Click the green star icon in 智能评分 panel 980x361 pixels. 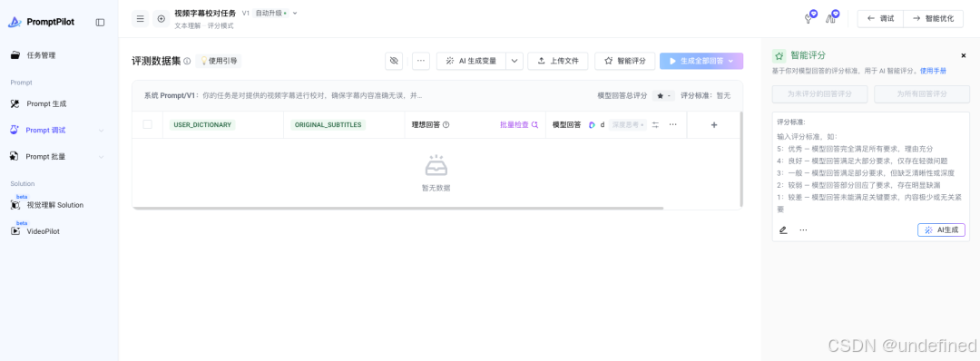779,55
